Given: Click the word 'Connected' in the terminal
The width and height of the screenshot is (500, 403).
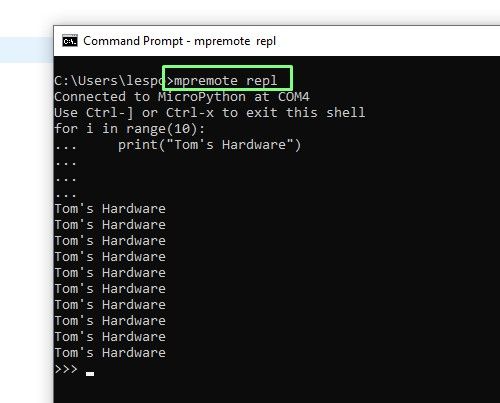Looking at the screenshot, I should pos(90,97).
